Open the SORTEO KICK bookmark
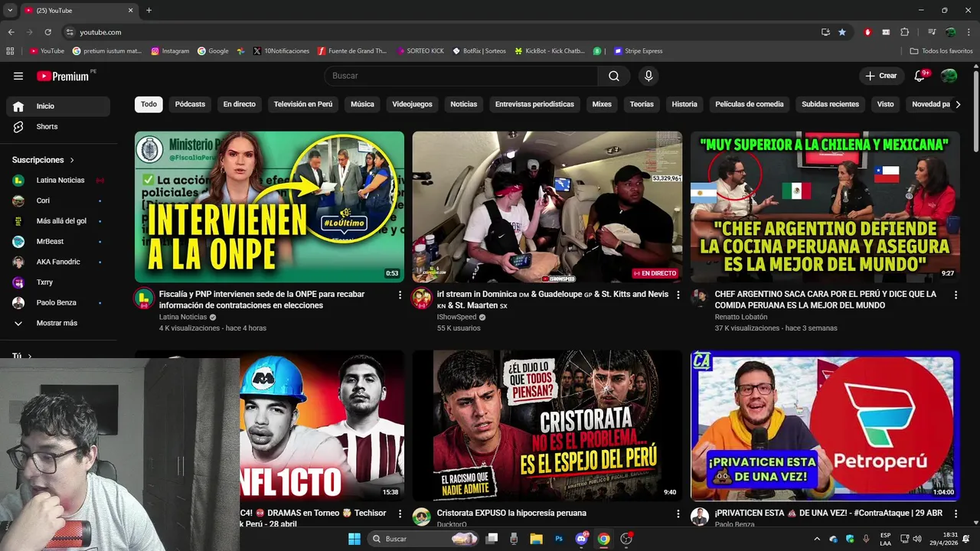Image resolution: width=980 pixels, height=551 pixels. click(x=420, y=51)
